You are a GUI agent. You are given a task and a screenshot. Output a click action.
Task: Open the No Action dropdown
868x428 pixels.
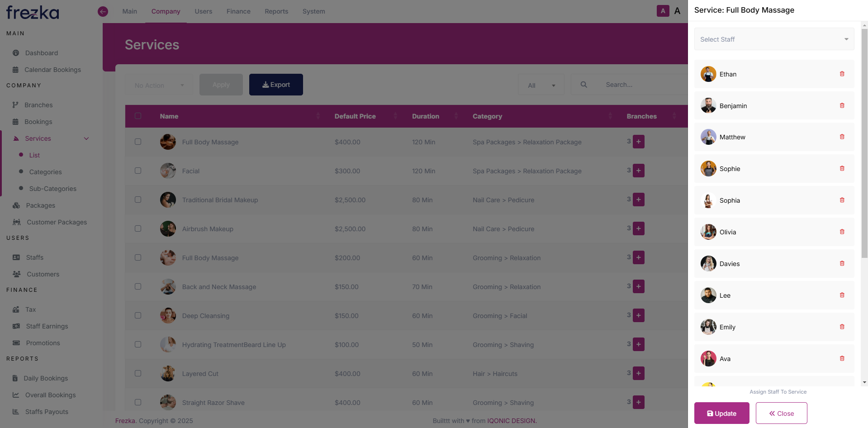point(159,85)
